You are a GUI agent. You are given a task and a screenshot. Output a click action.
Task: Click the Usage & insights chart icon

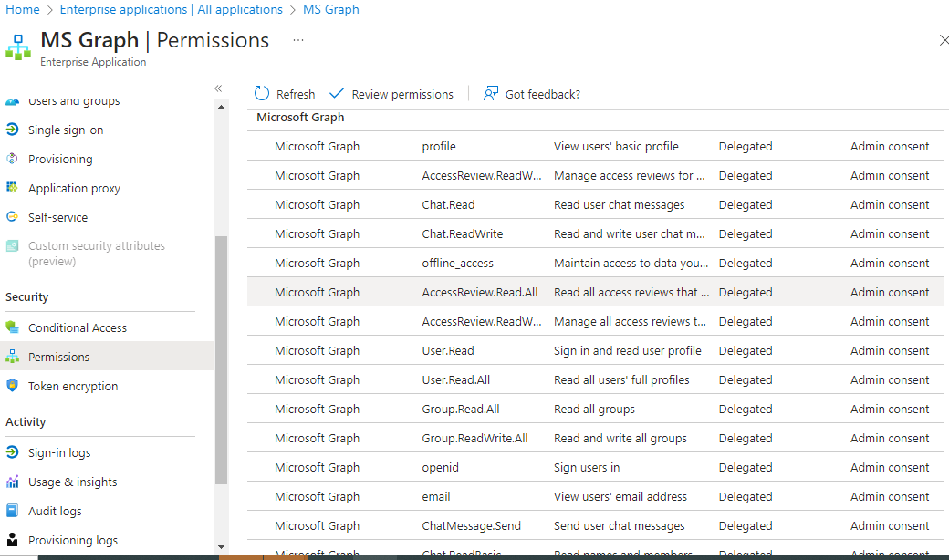click(12, 482)
